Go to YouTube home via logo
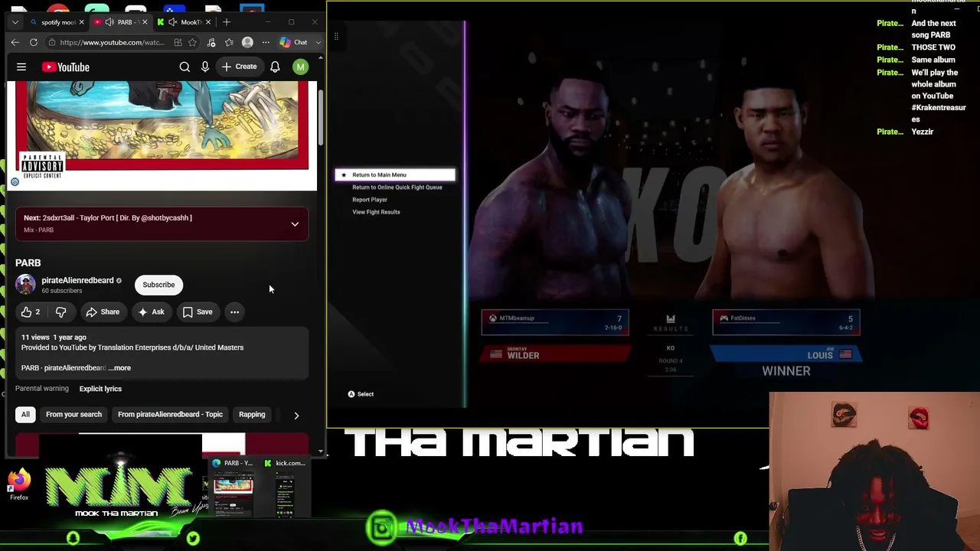Viewport: 980px width, 551px height. click(x=66, y=67)
